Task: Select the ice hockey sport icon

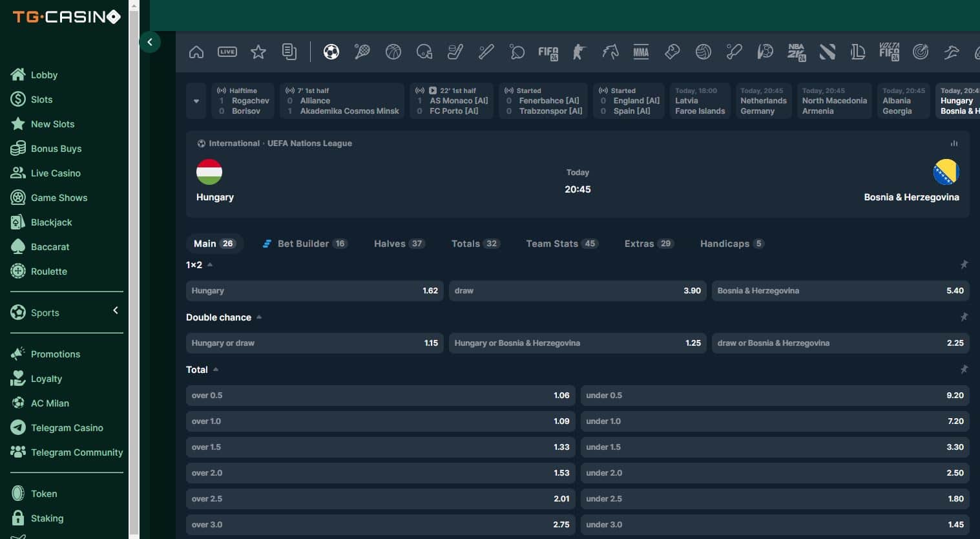Action: click(x=455, y=52)
